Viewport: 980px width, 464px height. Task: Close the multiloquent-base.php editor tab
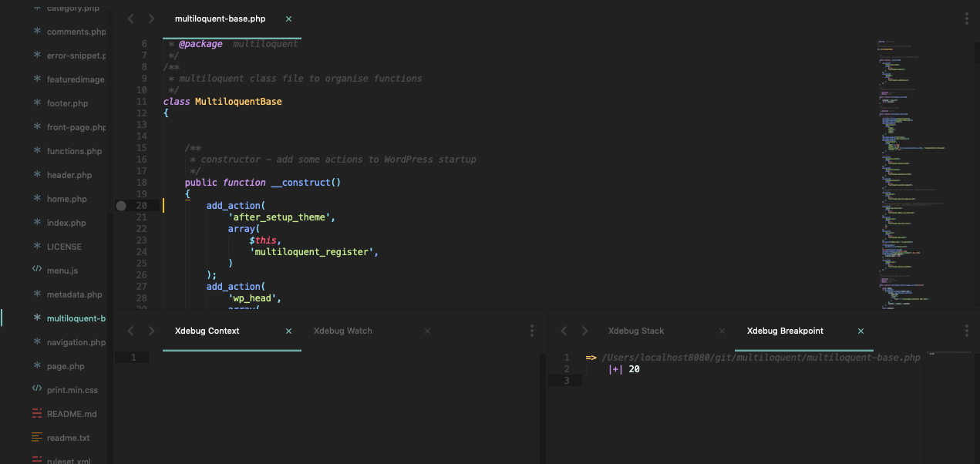[288, 18]
